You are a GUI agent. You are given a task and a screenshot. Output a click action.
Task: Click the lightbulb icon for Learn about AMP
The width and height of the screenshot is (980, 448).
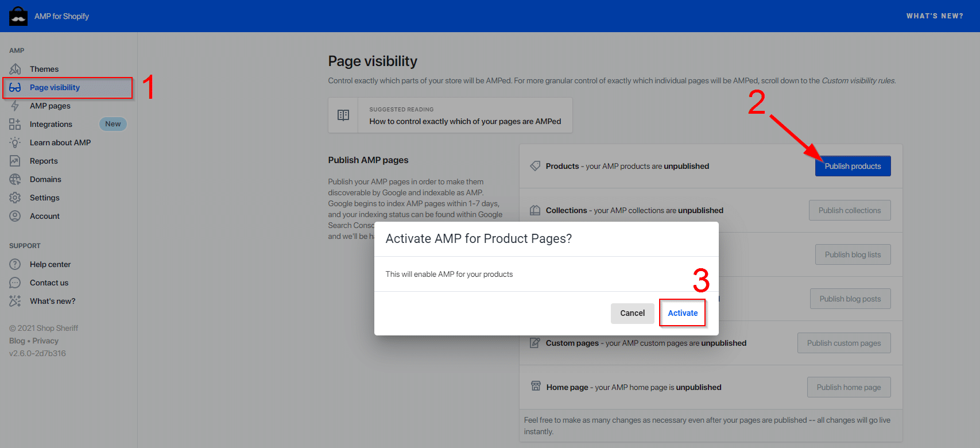pyautogui.click(x=16, y=142)
